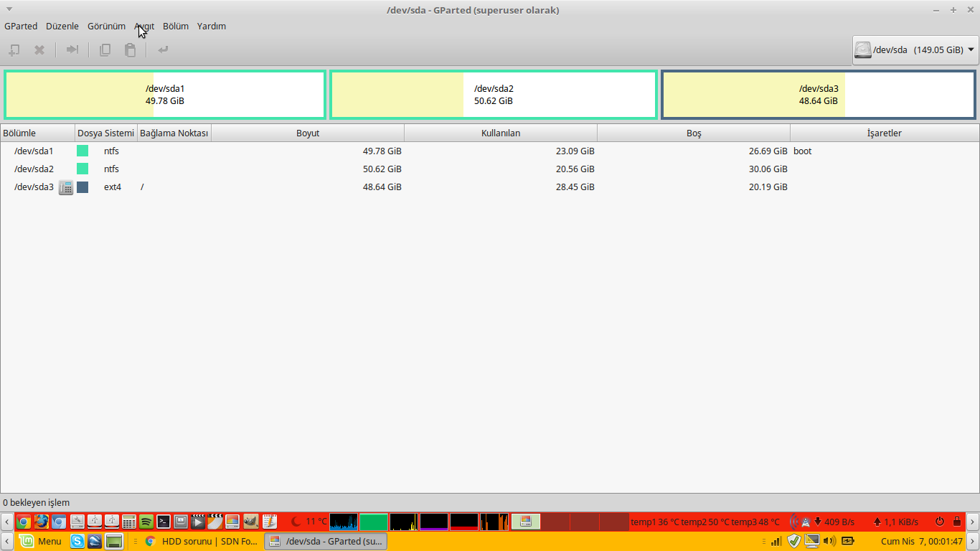
Task: Click the İşaretler column header
Action: (x=885, y=133)
